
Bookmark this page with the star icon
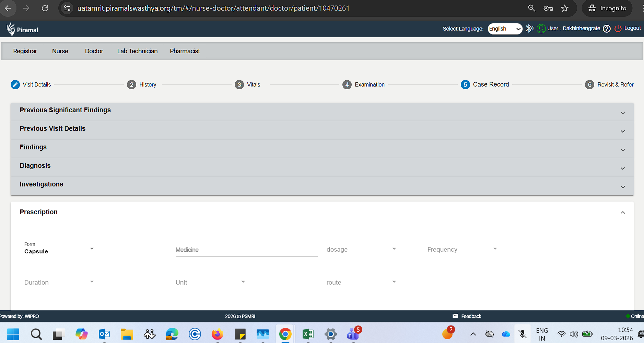[x=565, y=8]
